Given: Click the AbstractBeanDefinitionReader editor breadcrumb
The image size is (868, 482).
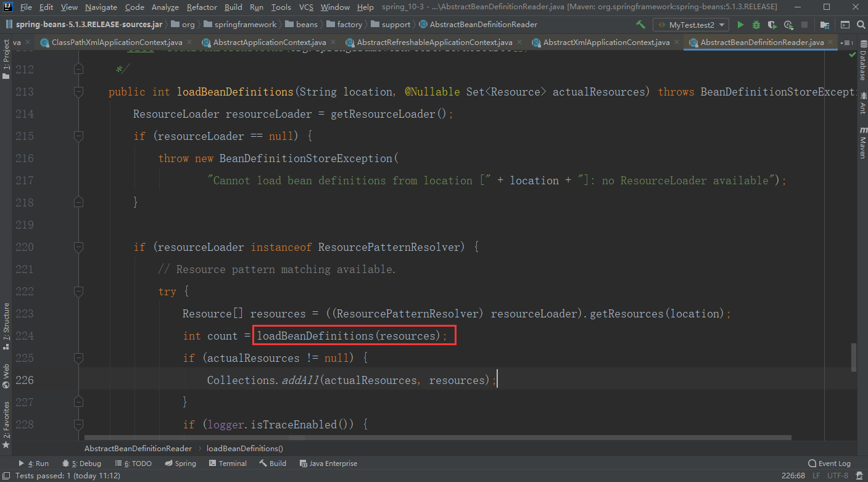Looking at the screenshot, I should point(138,449).
